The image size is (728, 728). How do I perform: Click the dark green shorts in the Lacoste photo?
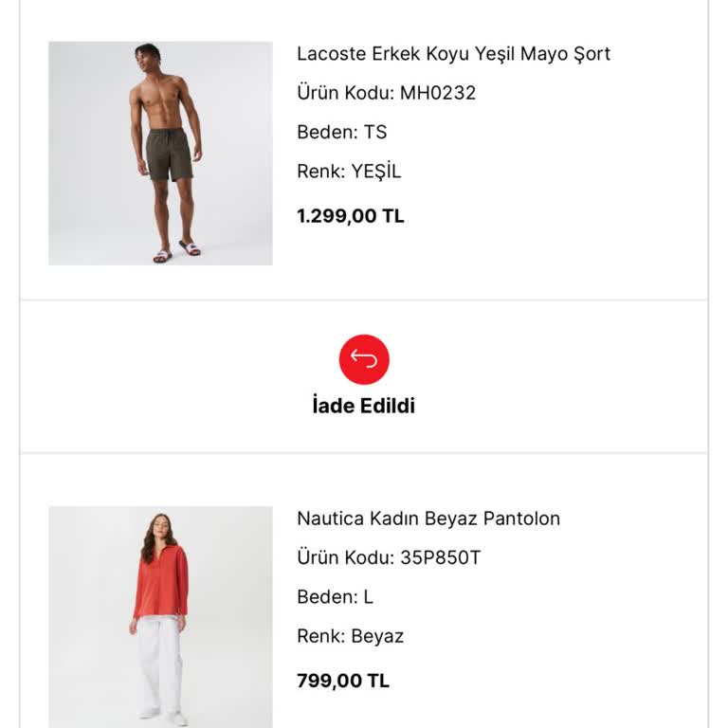tap(169, 155)
